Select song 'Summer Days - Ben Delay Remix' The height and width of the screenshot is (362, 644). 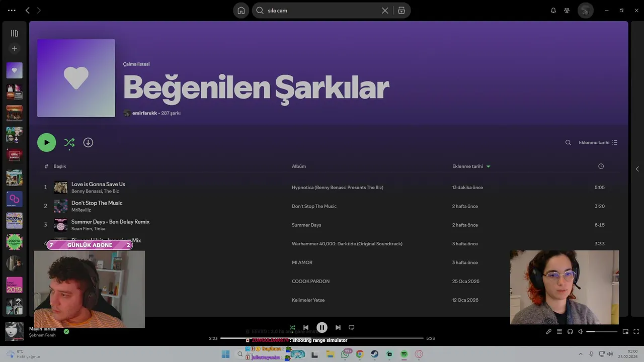pyautogui.click(x=110, y=222)
